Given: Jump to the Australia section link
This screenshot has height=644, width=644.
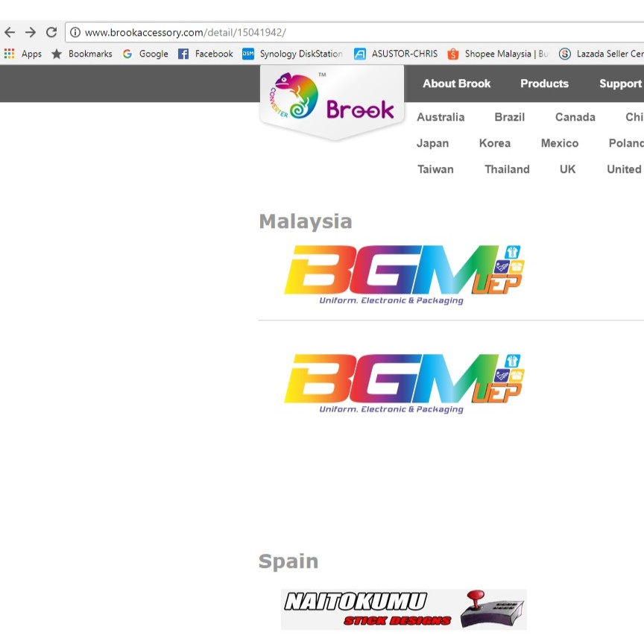Looking at the screenshot, I should pyautogui.click(x=441, y=117).
